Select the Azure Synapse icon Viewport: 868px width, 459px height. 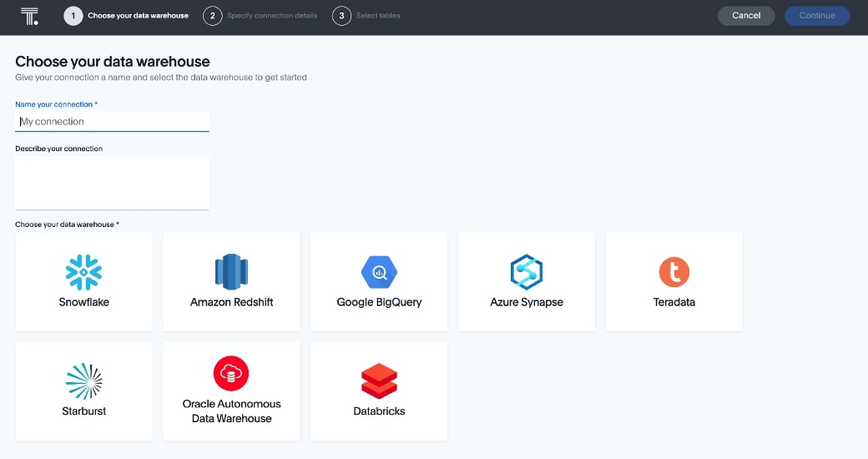(x=527, y=272)
